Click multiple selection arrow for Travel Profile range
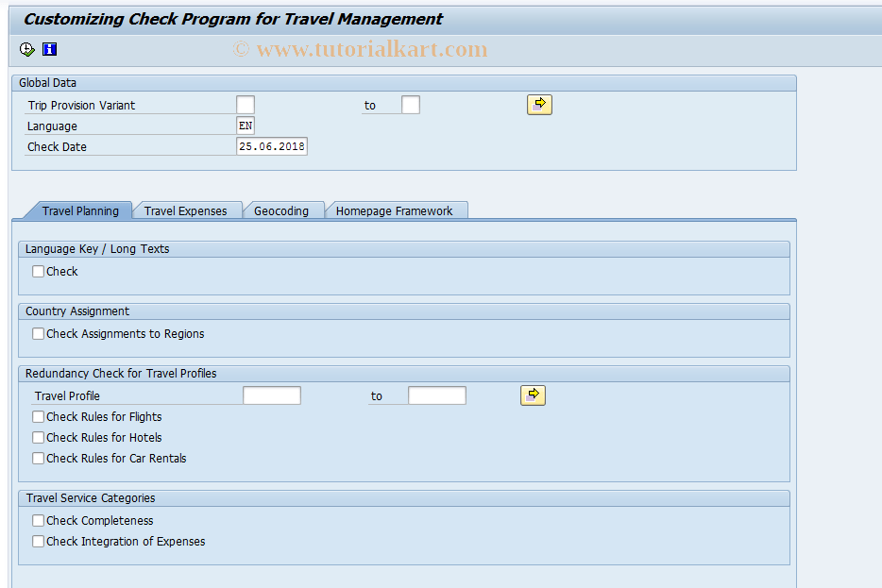The height and width of the screenshot is (588, 882). pyautogui.click(x=533, y=395)
